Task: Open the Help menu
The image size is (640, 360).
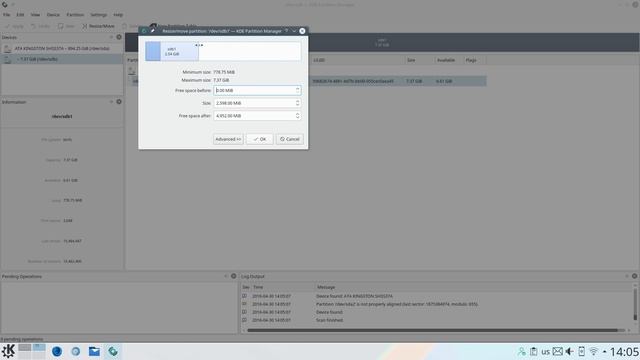Action: [x=118, y=15]
